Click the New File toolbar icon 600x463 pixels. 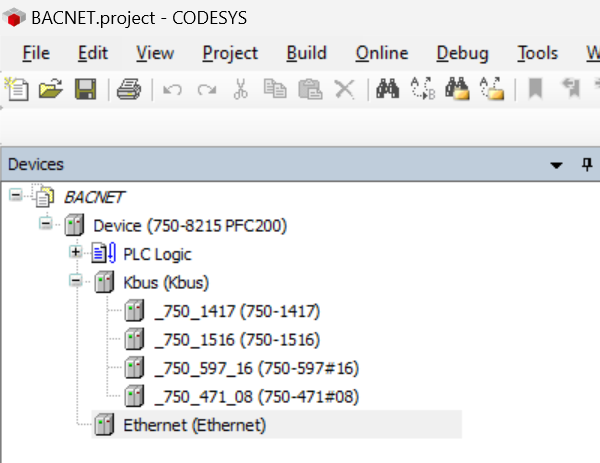16,89
